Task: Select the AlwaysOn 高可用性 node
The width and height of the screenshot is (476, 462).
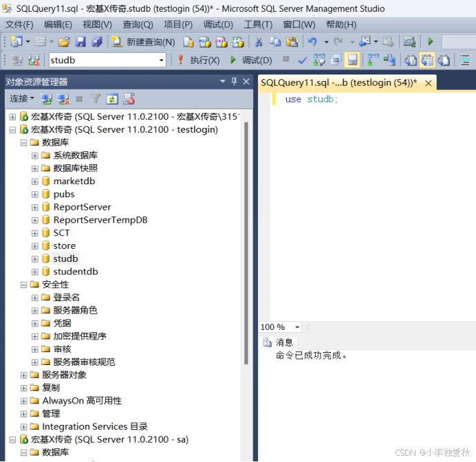Action: 82,401
